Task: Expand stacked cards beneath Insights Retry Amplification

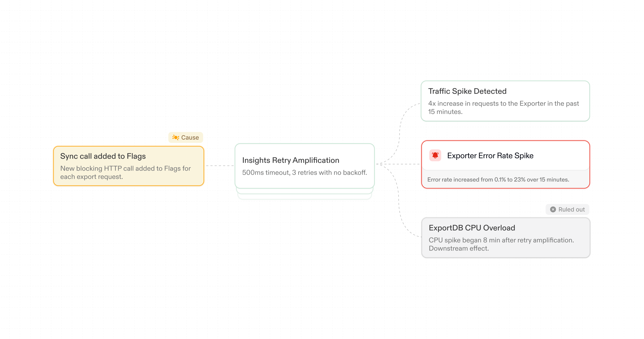Action: tap(304, 191)
